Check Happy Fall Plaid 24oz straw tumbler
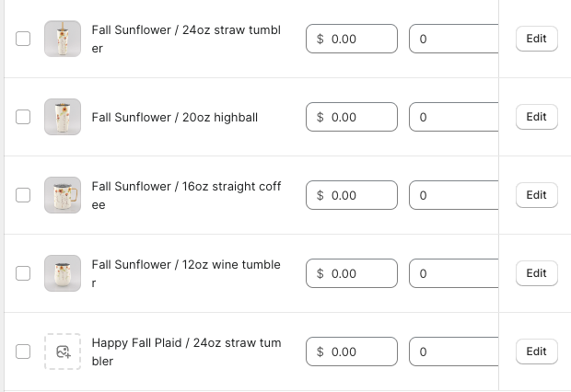The height and width of the screenshot is (392, 571). [23, 352]
